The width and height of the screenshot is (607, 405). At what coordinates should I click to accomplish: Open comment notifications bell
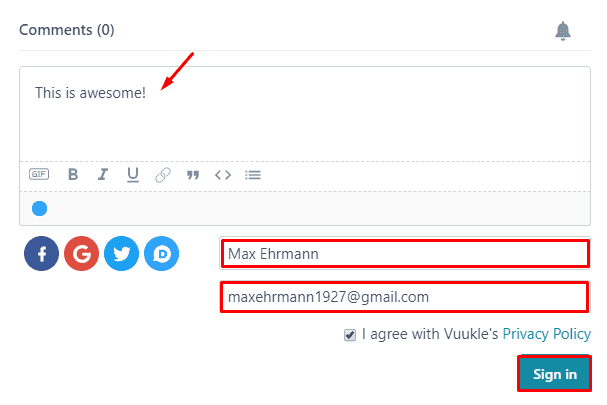(x=563, y=31)
